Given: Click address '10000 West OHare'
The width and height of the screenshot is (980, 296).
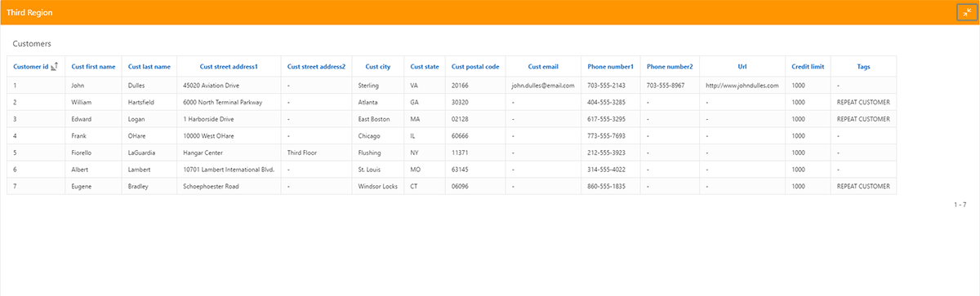Looking at the screenshot, I should click(208, 135).
